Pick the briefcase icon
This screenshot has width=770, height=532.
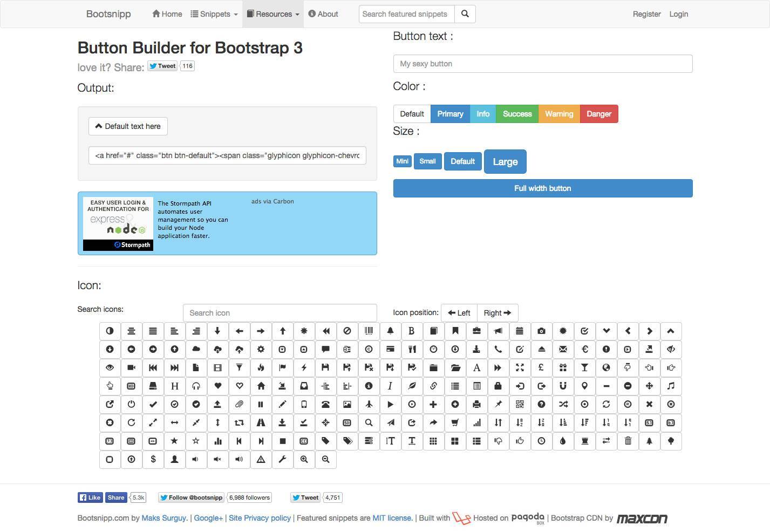[476, 331]
